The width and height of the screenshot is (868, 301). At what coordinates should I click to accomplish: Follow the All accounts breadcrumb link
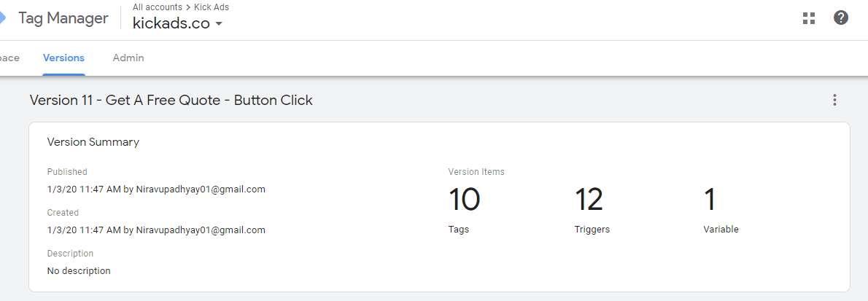tap(158, 7)
